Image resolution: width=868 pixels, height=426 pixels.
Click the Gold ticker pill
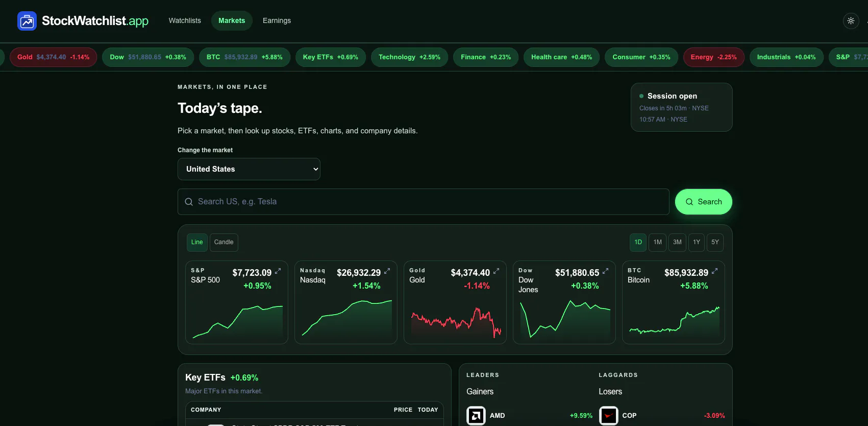pyautogui.click(x=53, y=57)
